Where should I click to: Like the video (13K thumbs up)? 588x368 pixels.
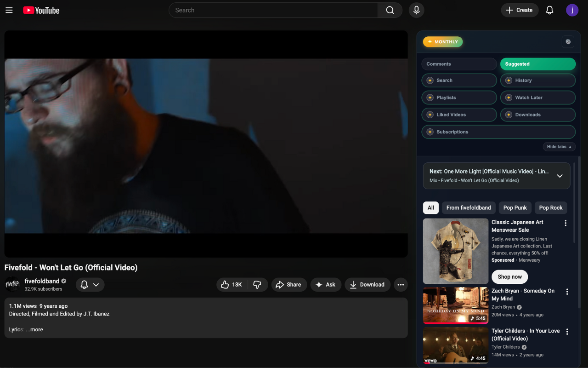[x=232, y=285]
